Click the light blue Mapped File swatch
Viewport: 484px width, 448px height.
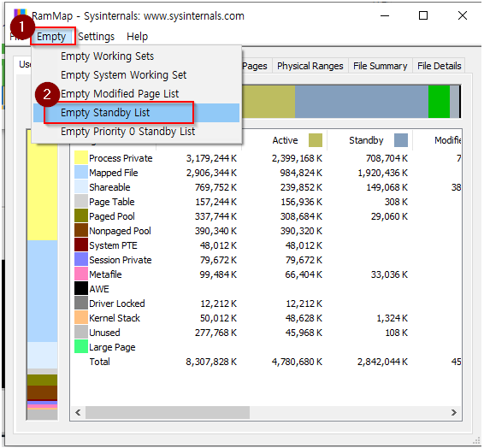coord(81,172)
